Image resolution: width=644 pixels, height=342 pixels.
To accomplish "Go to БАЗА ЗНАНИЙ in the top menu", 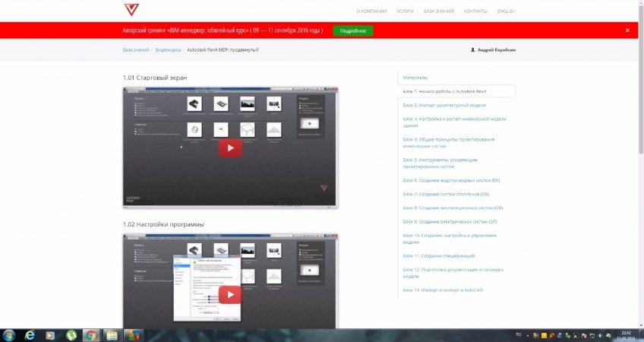I will (x=438, y=11).
